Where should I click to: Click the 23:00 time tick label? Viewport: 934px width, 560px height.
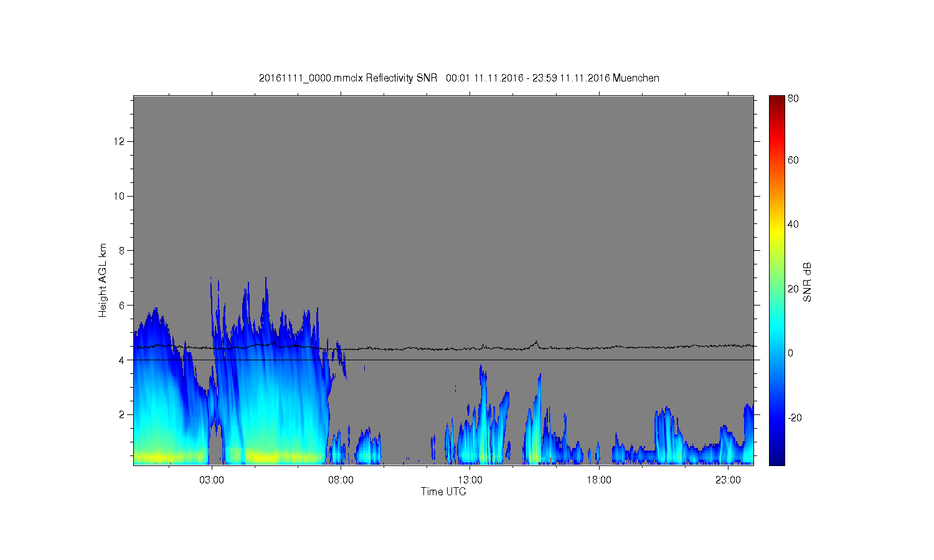click(x=728, y=480)
